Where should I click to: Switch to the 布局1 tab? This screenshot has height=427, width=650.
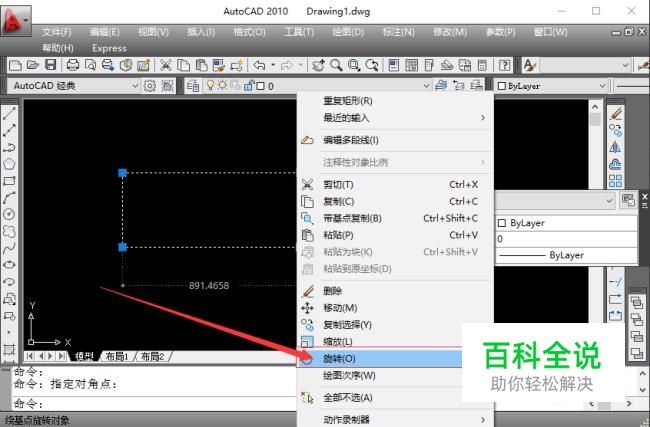(x=117, y=357)
